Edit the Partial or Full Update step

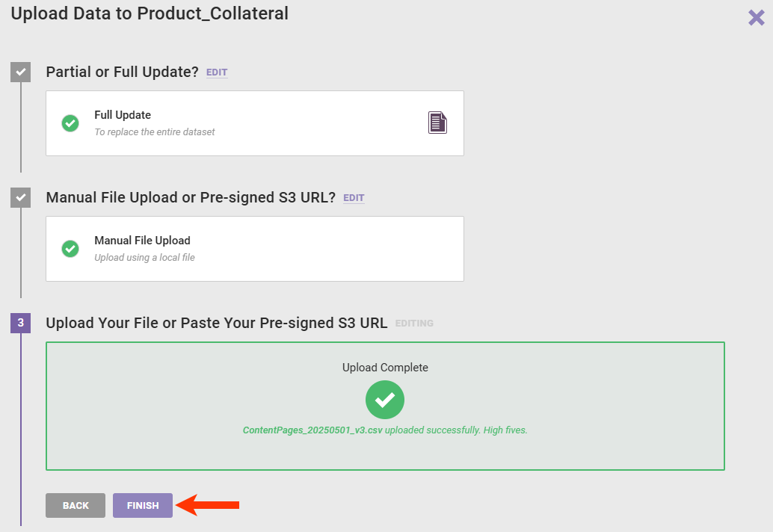point(217,73)
